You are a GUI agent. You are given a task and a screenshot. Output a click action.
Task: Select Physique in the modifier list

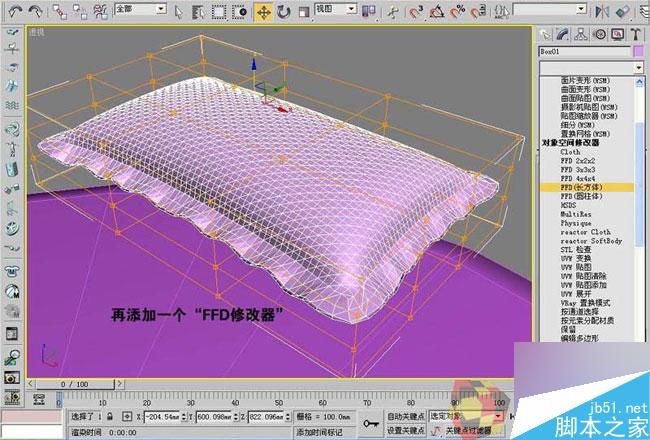(x=576, y=223)
